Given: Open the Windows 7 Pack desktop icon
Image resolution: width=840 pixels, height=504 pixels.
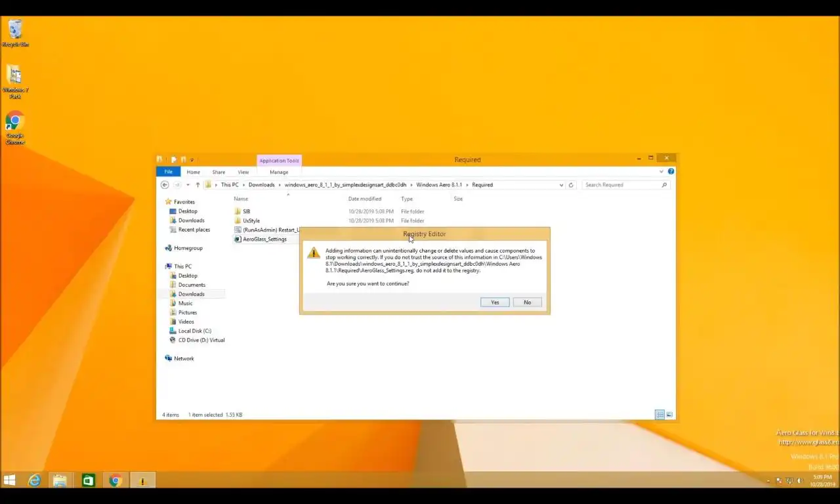Looking at the screenshot, I should pyautogui.click(x=15, y=82).
